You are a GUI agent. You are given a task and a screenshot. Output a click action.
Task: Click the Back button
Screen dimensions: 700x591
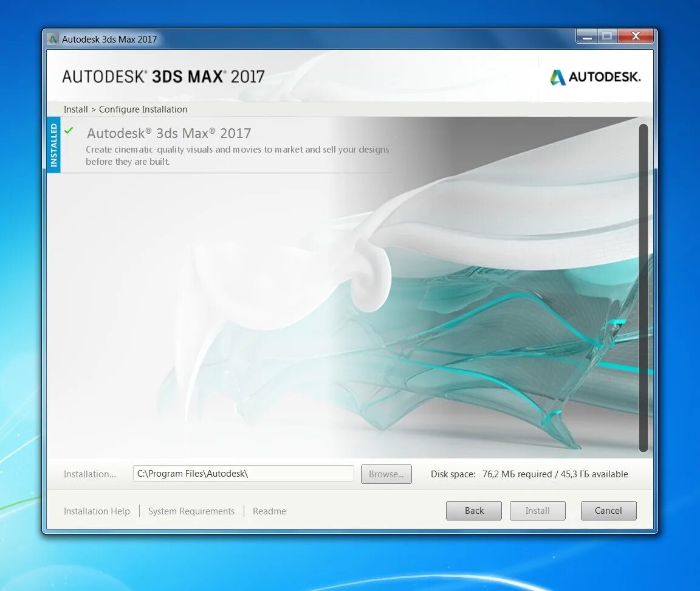tap(474, 511)
